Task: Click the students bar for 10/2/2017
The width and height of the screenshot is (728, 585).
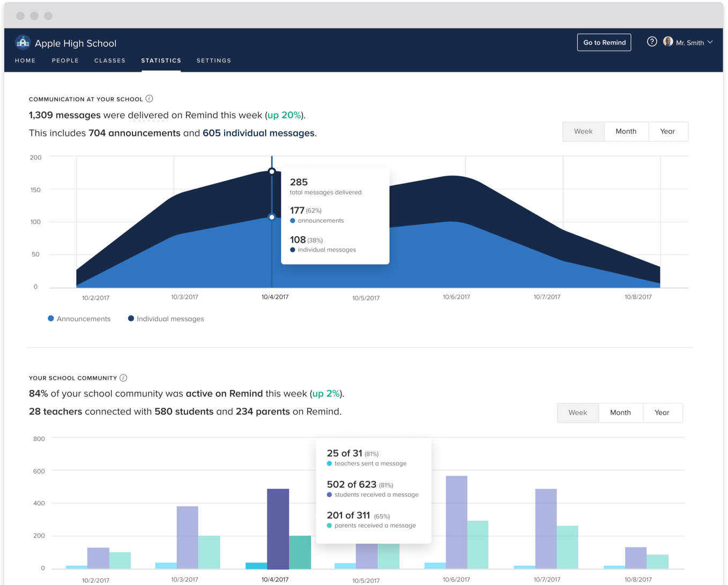Action: click(x=98, y=558)
